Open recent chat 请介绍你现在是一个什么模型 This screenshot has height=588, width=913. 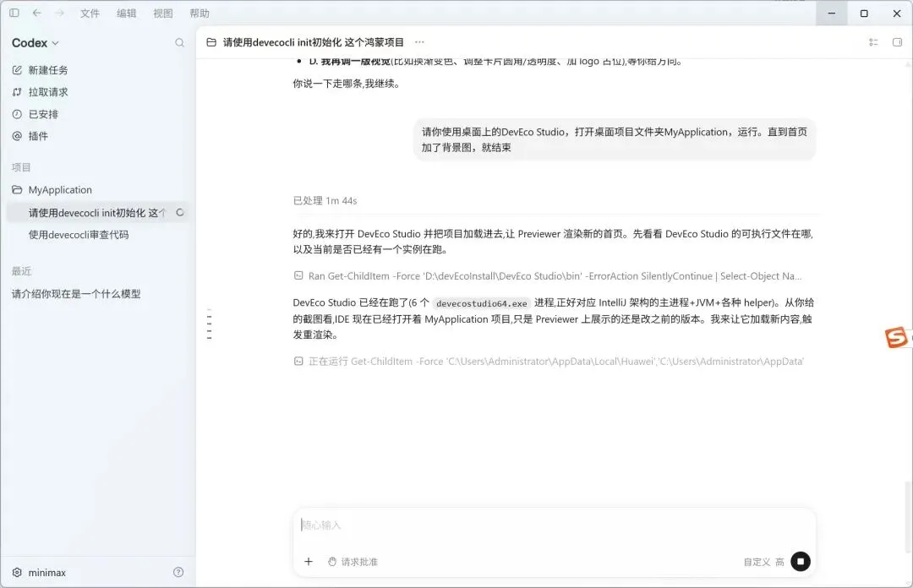pos(76,294)
